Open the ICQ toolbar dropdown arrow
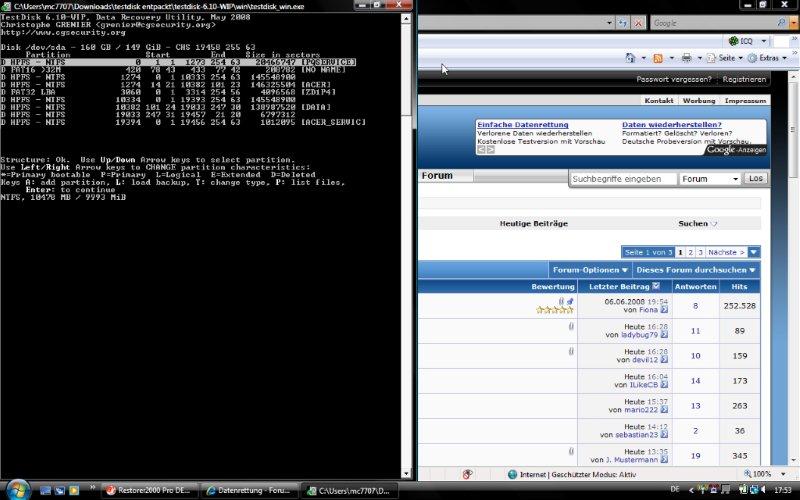800x500 pixels. [x=763, y=41]
